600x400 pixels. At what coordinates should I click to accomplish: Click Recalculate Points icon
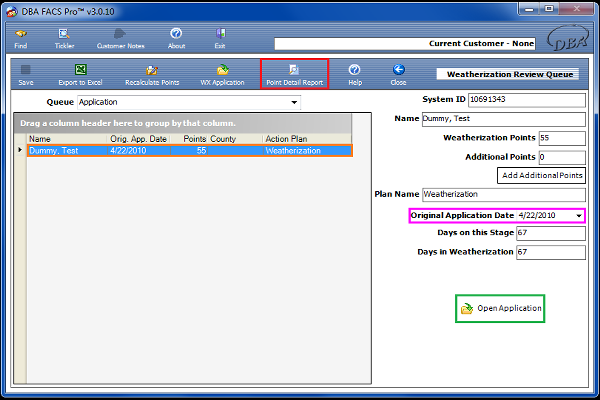point(152,75)
